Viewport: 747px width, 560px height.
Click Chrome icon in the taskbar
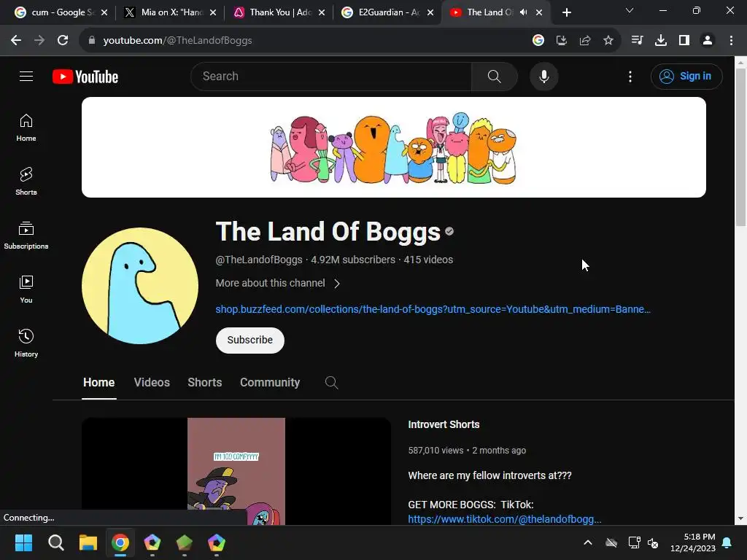[120, 542]
